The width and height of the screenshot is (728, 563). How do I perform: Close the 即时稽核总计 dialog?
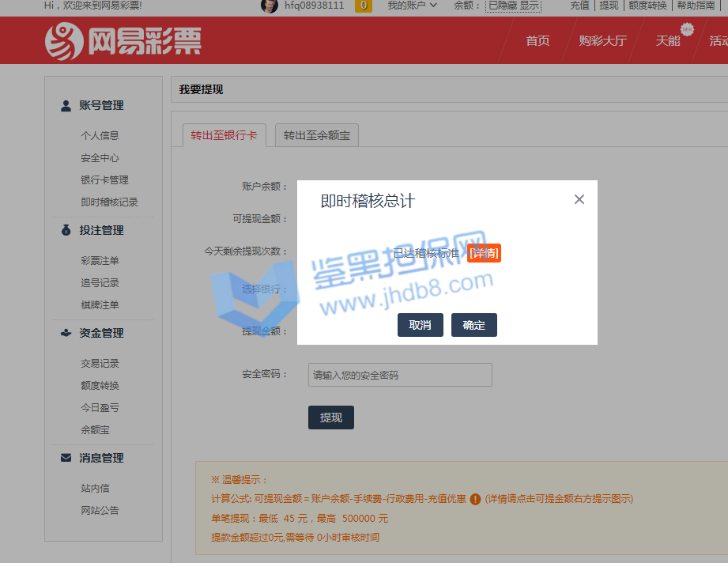[x=579, y=199]
